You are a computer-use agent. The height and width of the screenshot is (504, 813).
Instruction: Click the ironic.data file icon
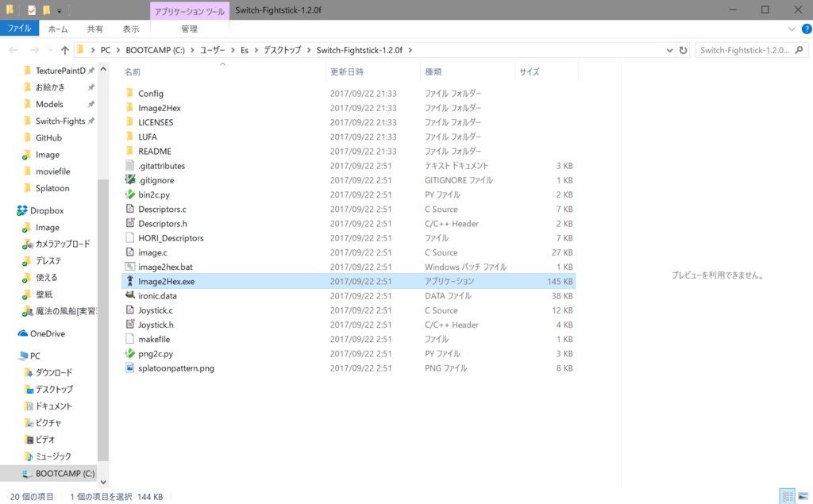click(x=129, y=295)
